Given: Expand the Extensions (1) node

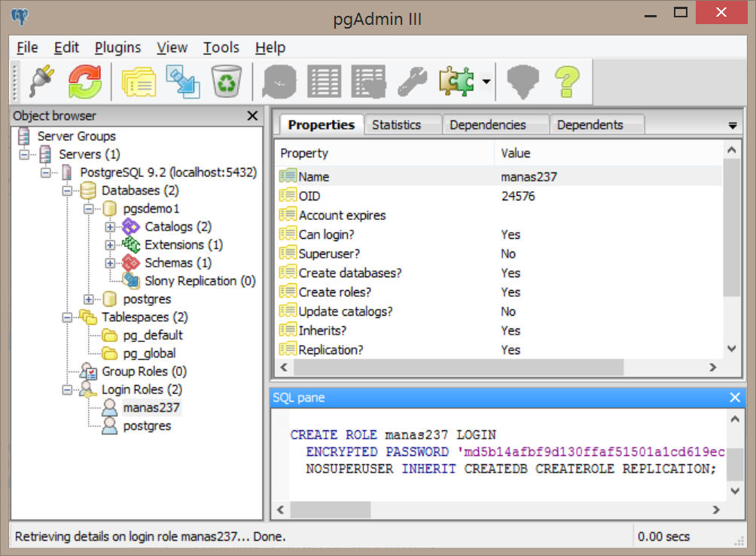Looking at the screenshot, I should click(x=110, y=245).
